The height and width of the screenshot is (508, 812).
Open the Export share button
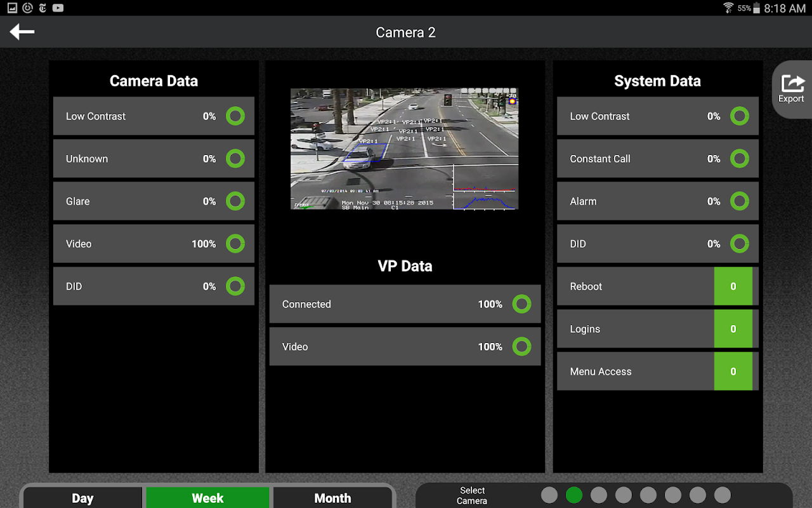[x=791, y=89]
